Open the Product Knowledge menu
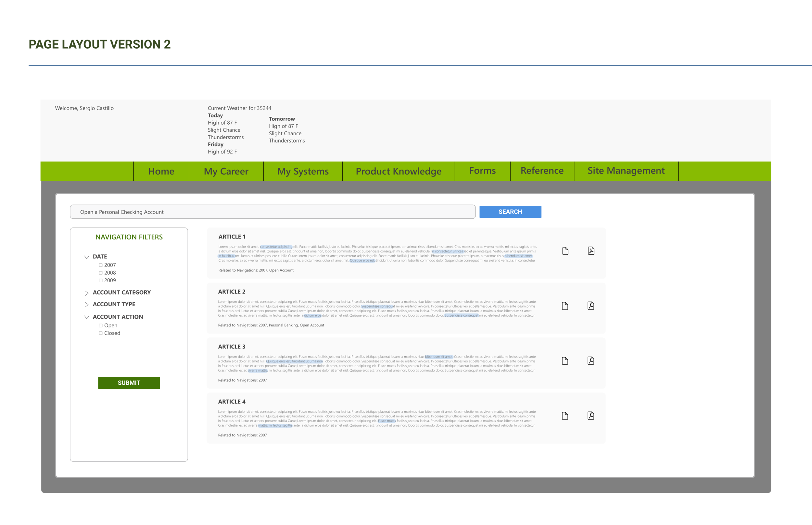The image size is (812, 525). coord(399,171)
